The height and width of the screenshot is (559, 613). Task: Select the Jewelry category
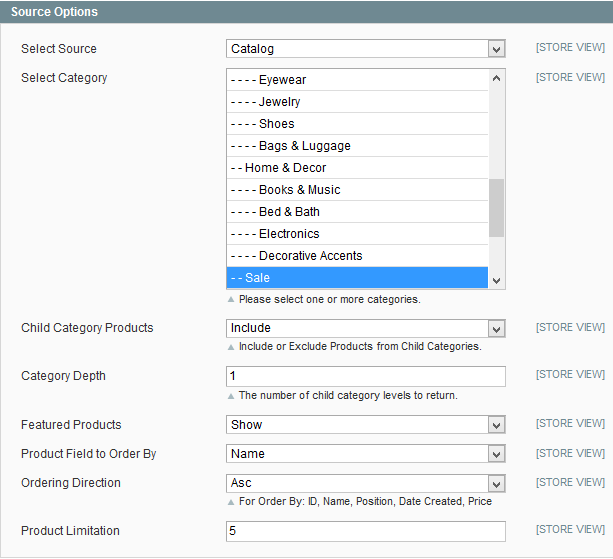[357, 102]
